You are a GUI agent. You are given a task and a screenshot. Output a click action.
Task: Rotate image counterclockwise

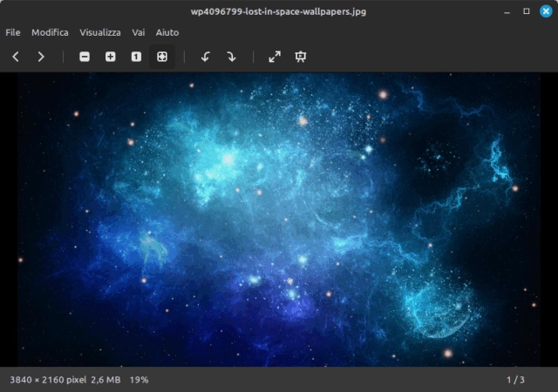206,57
